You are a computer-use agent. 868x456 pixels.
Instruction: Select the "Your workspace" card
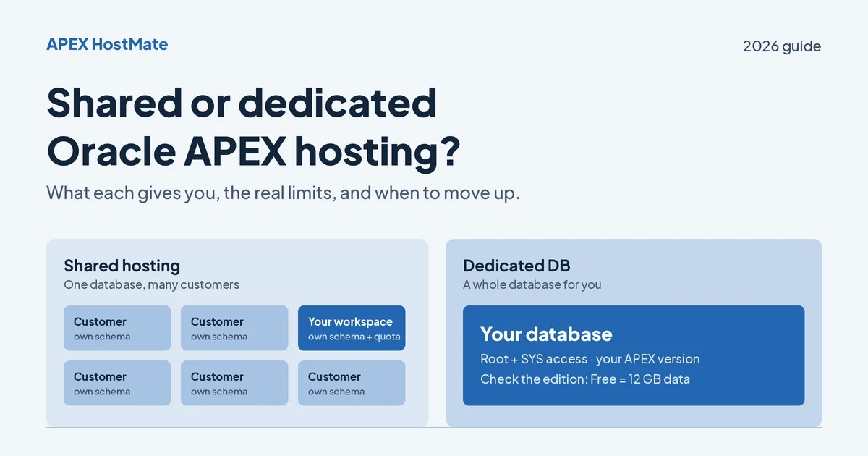(352, 328)
